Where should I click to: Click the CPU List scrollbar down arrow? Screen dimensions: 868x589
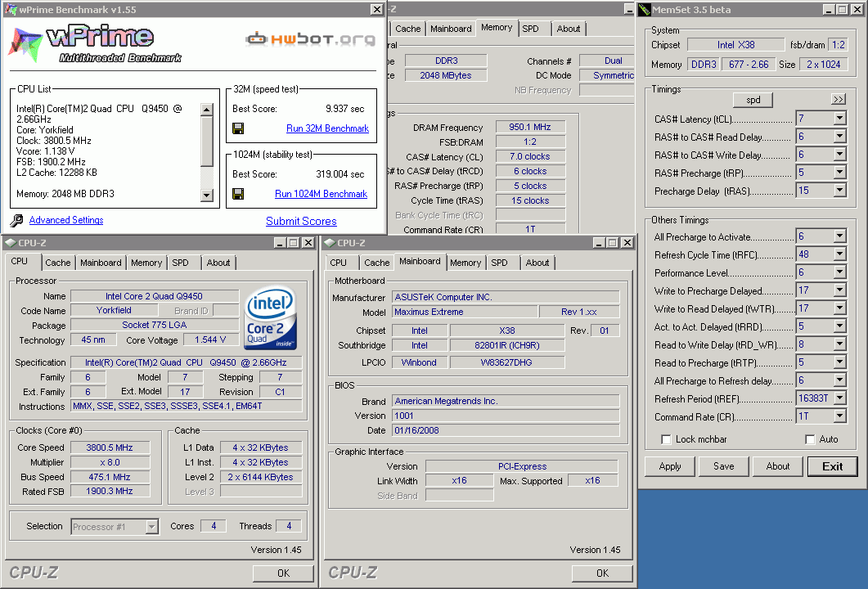pyautogui.click(x=206, y=195)
